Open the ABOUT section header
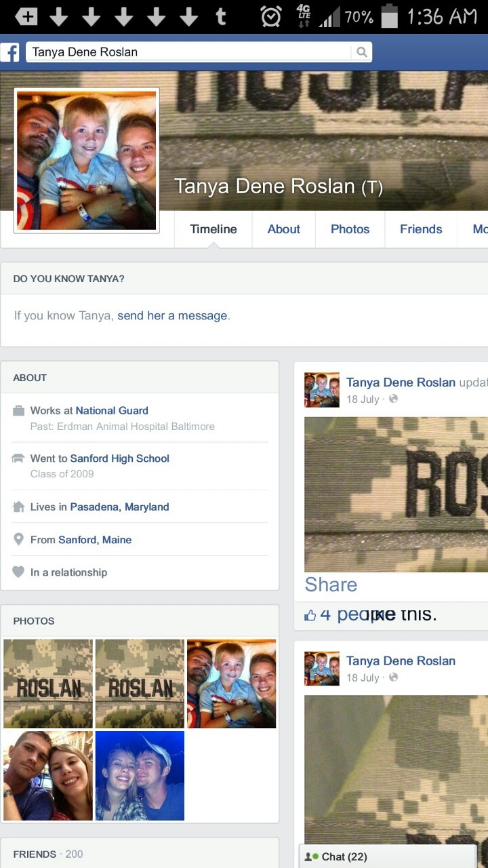 [x=140, y=378]
